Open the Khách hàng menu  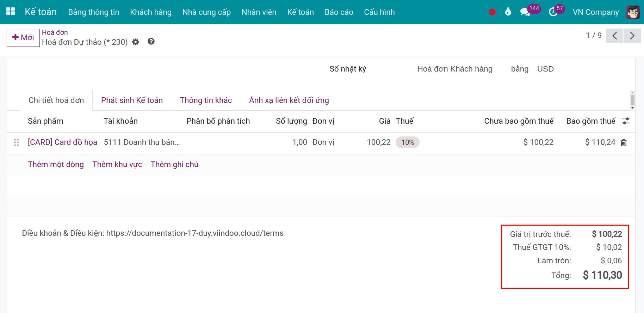coord(151,12)
